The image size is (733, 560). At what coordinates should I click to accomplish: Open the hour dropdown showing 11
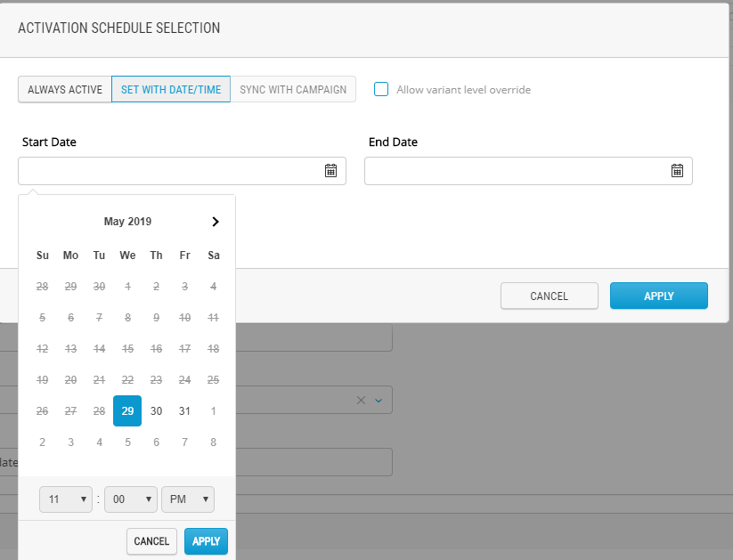(x=66, y=499)
